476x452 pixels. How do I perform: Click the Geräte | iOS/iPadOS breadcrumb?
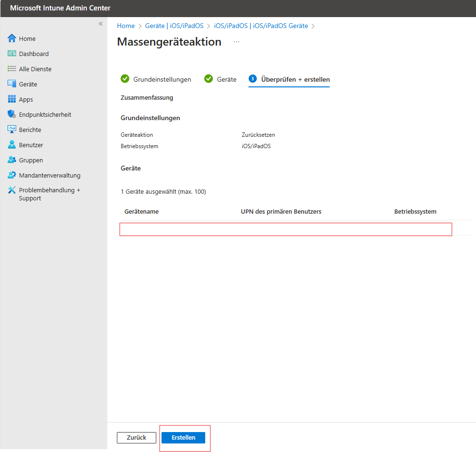coord(174,26)
